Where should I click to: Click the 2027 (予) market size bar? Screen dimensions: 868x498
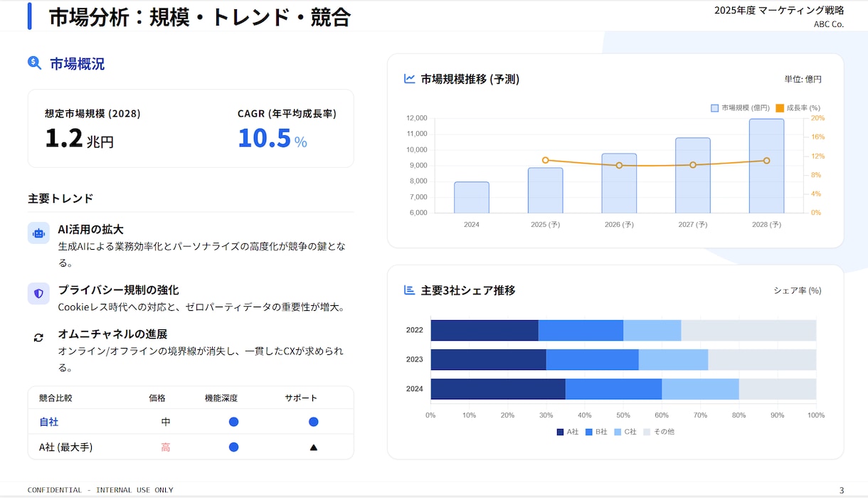(693, 175)
